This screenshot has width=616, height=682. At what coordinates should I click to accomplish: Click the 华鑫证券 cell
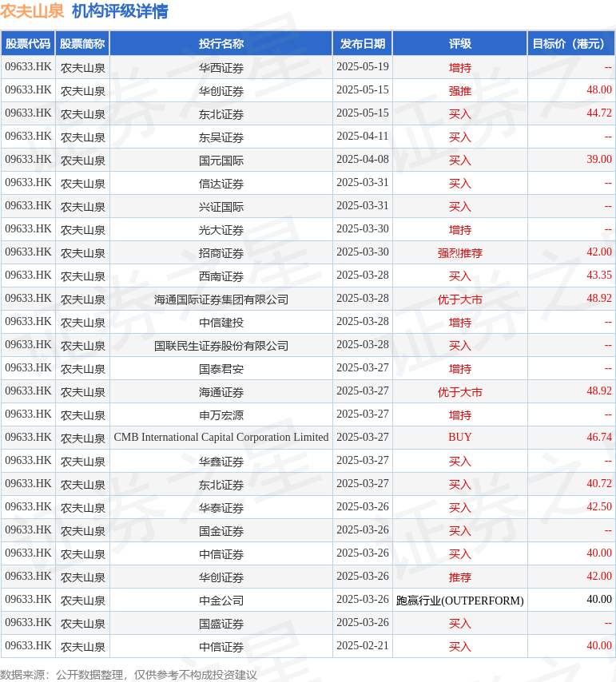[x=221, y=462]
